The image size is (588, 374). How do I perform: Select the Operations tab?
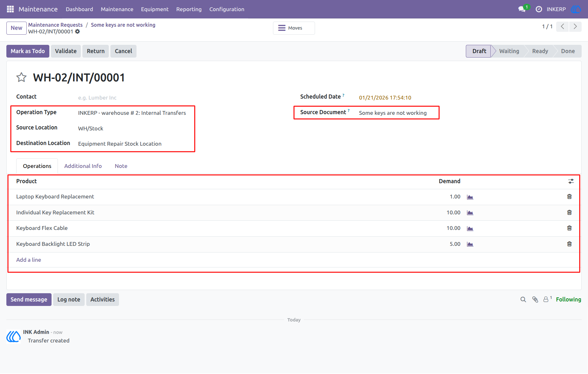click(37, 166)
